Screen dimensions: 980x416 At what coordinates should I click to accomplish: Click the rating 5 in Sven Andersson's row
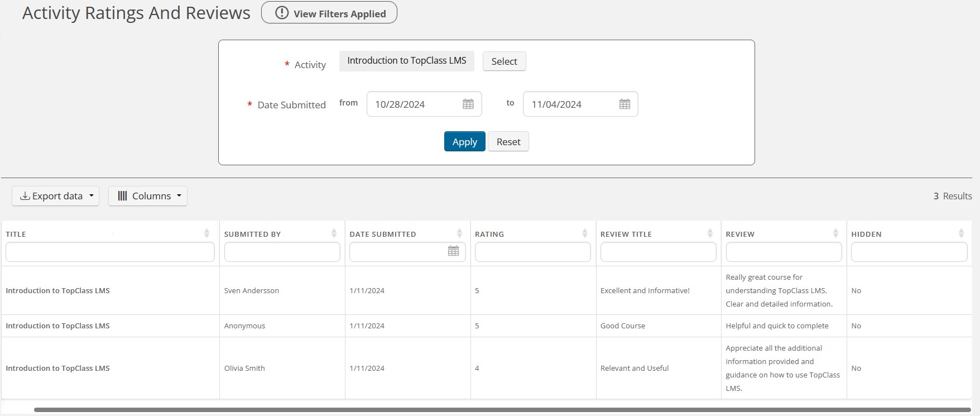pyautogui.click(x=477, y=291)
